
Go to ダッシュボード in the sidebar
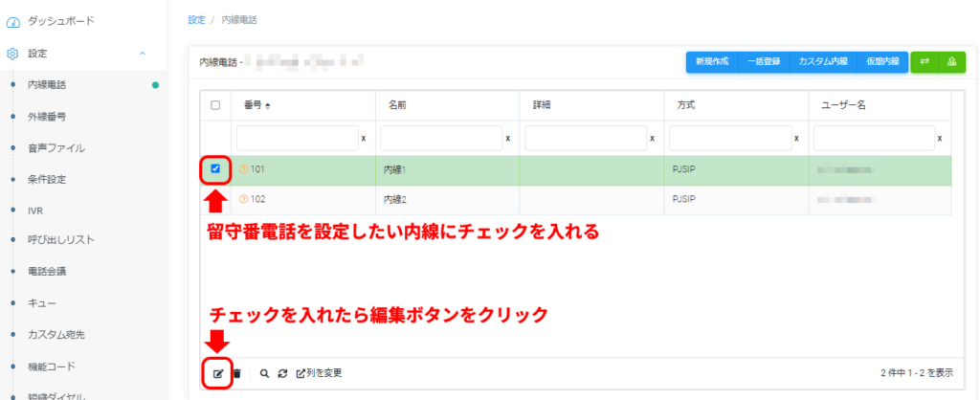(62, 20)
